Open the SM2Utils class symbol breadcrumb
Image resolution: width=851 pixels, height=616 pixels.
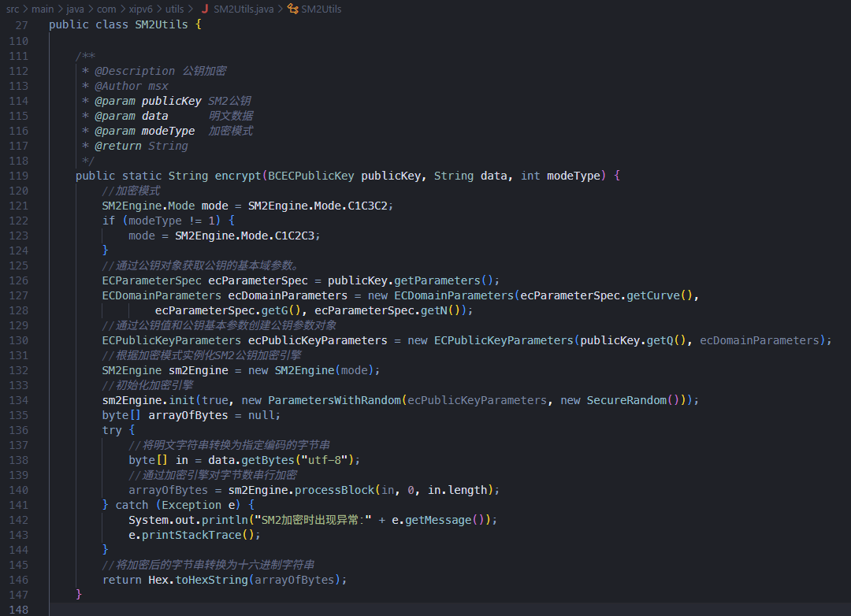coord(321,9)
